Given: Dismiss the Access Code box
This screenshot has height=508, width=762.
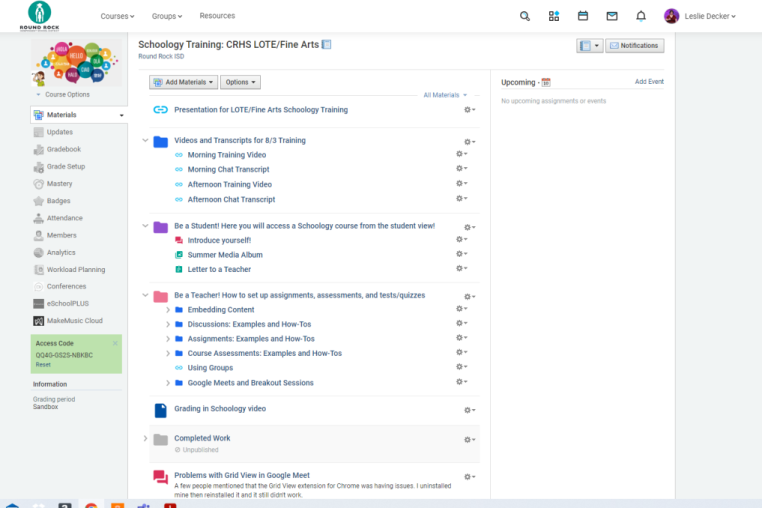Looking at the screenshot, I should point(115,343).
